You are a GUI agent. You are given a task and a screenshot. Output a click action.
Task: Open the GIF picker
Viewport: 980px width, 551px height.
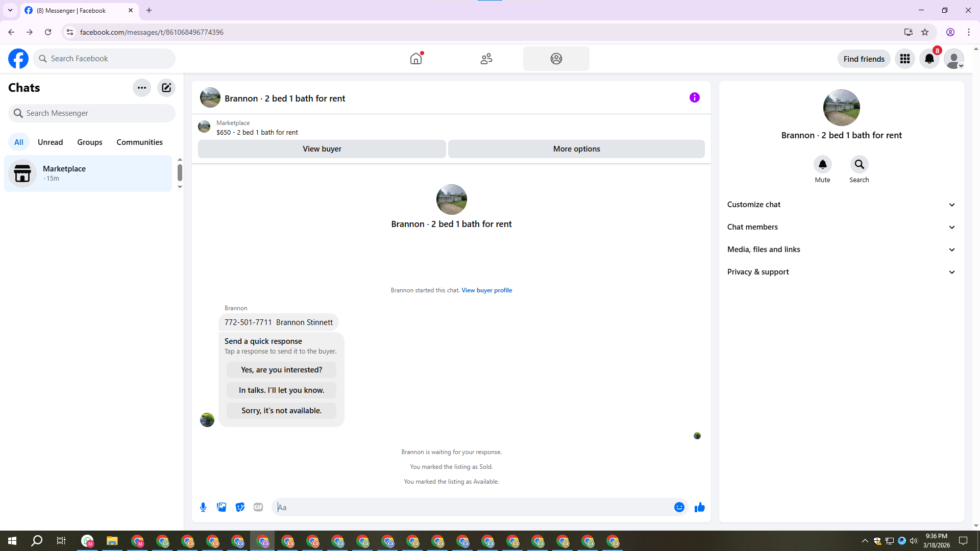coord(258,507)
